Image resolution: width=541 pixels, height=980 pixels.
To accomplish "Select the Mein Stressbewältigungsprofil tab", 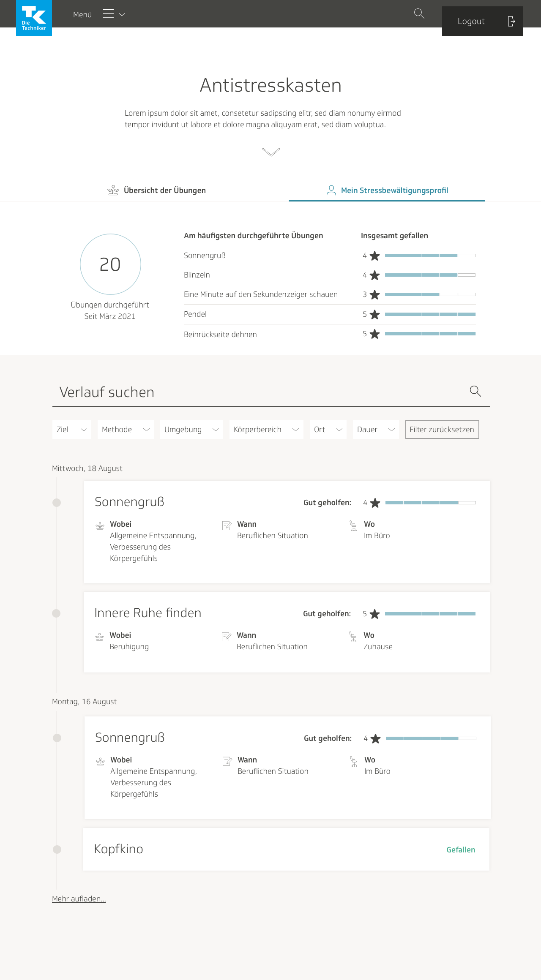I will click(387, 191).
